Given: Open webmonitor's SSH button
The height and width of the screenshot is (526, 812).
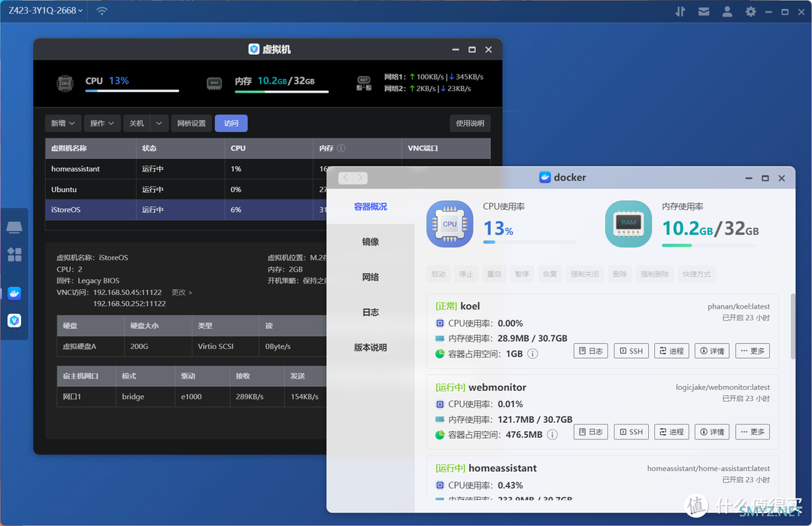Looking at the screenshot, I should (x=632, y=432).
